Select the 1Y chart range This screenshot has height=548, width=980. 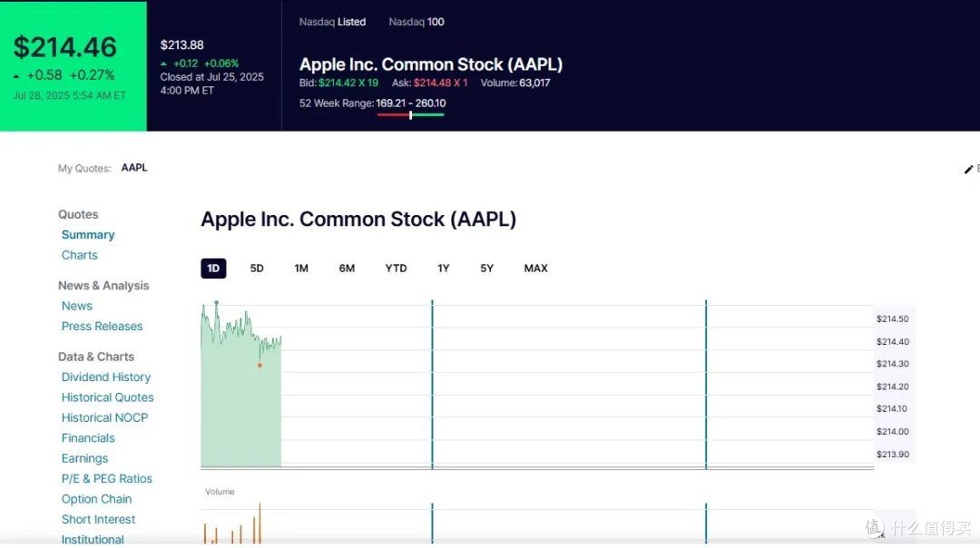point(443,268)
